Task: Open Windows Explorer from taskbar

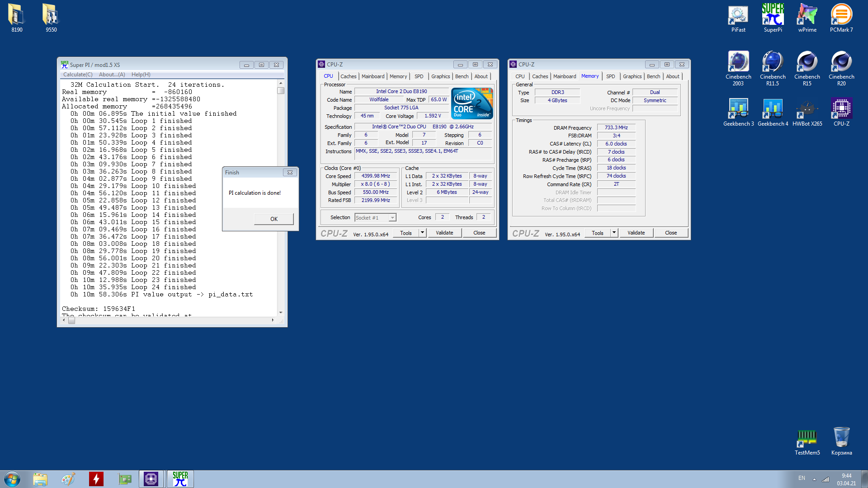Action: tap(40, 479)
